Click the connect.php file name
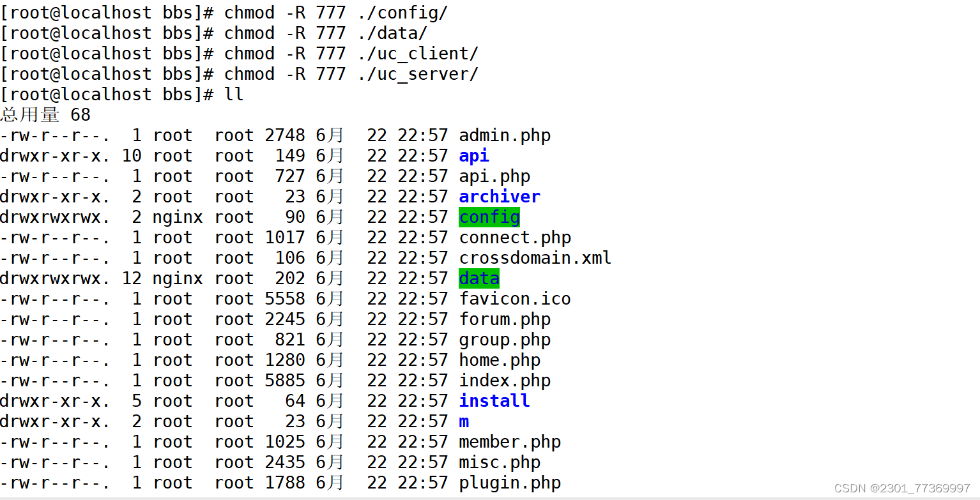The height and width of the screenshot is (500, 980). click(x=515, y=238)
